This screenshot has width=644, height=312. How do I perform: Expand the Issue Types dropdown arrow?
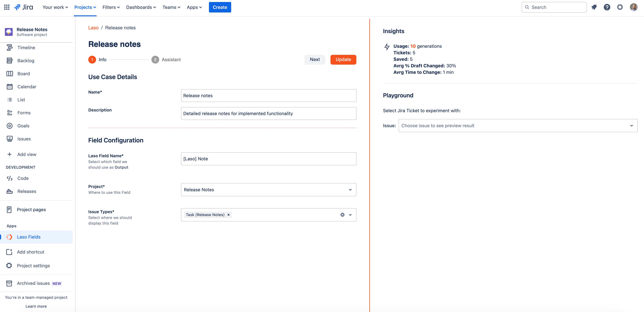[350, 215]
